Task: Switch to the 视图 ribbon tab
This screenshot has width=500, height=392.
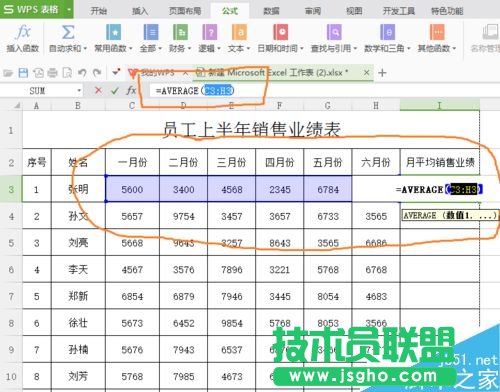Action: [354, 11]
